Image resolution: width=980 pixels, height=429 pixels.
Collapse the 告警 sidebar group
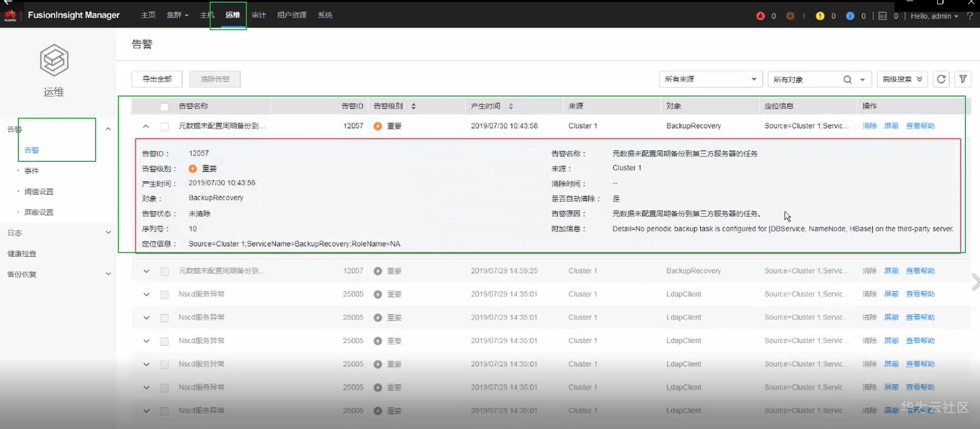coord(108,129)
